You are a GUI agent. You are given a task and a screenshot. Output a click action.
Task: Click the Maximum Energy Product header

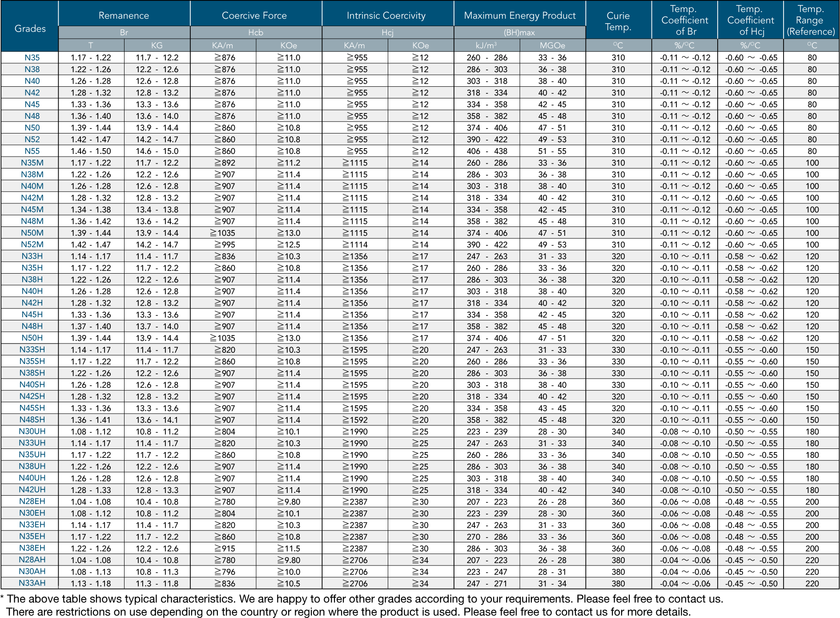(x=520, y=16)
